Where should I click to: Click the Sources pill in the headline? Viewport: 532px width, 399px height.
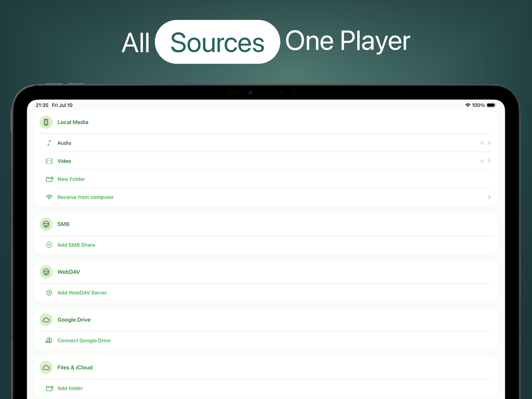217,42
